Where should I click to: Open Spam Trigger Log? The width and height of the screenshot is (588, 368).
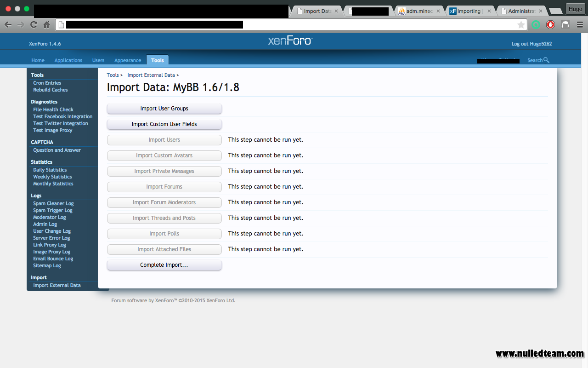52,210
